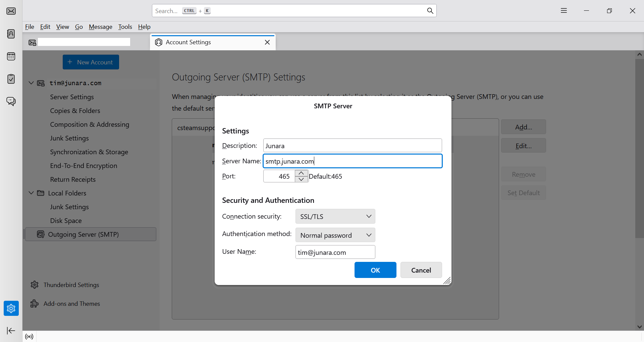Open the File menu
The height and width of the screenshot is (342, 644).
(30, 27)
